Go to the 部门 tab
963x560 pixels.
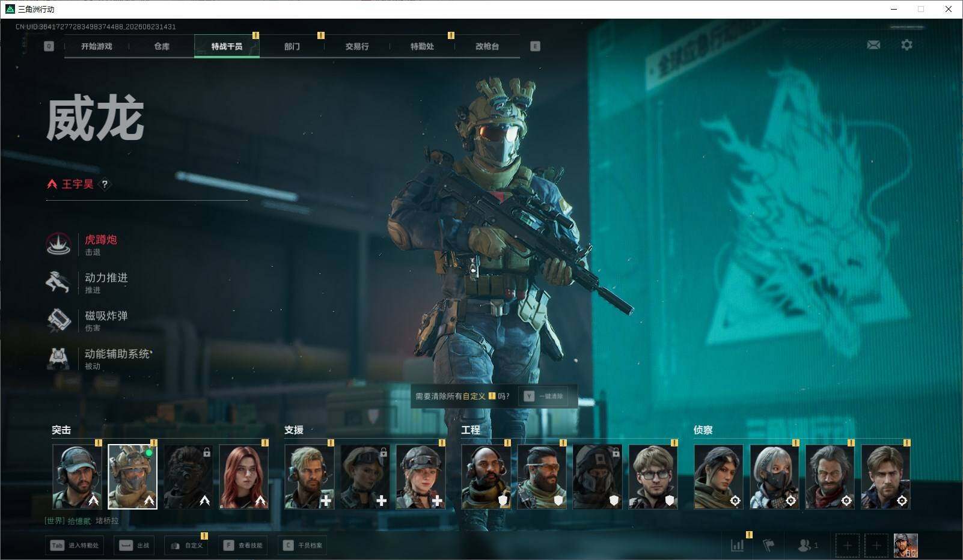pyautogui.click(x=292, y=46)
